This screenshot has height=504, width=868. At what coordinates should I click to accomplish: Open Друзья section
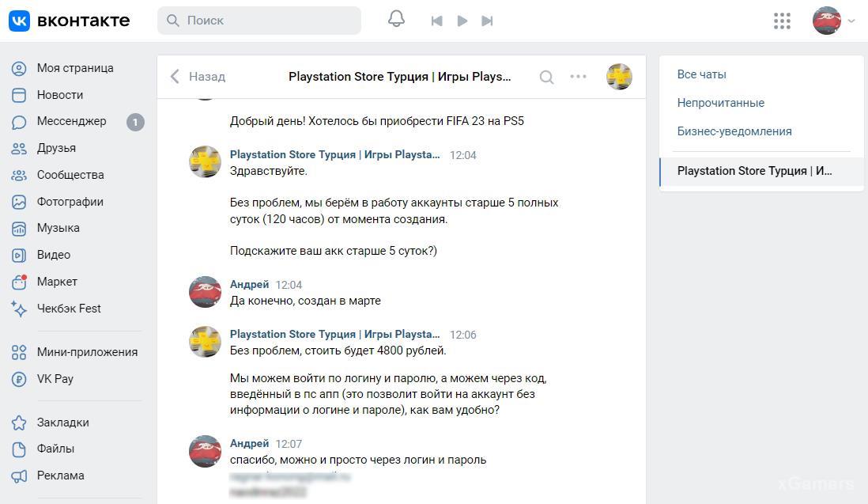[x=56, y=148]
